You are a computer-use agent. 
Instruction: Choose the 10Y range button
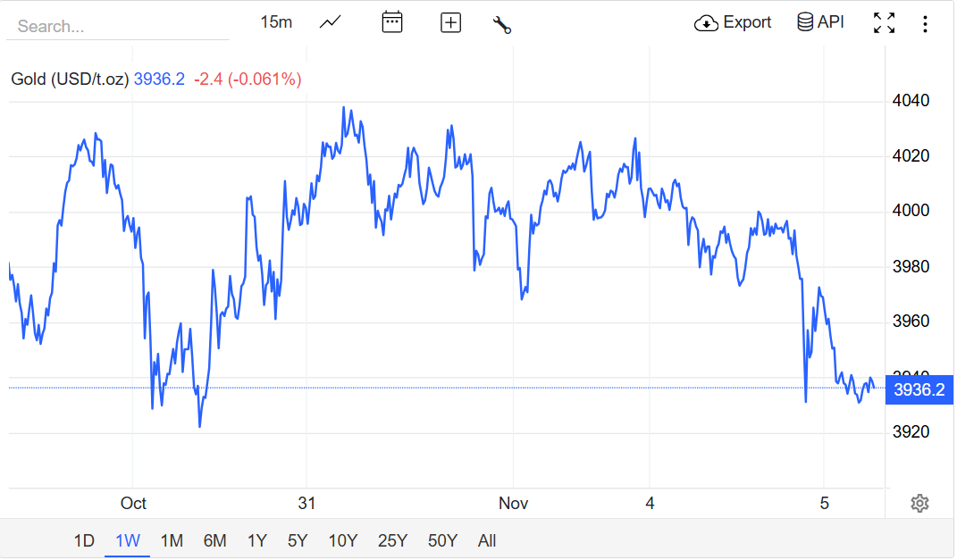(343, 540)
